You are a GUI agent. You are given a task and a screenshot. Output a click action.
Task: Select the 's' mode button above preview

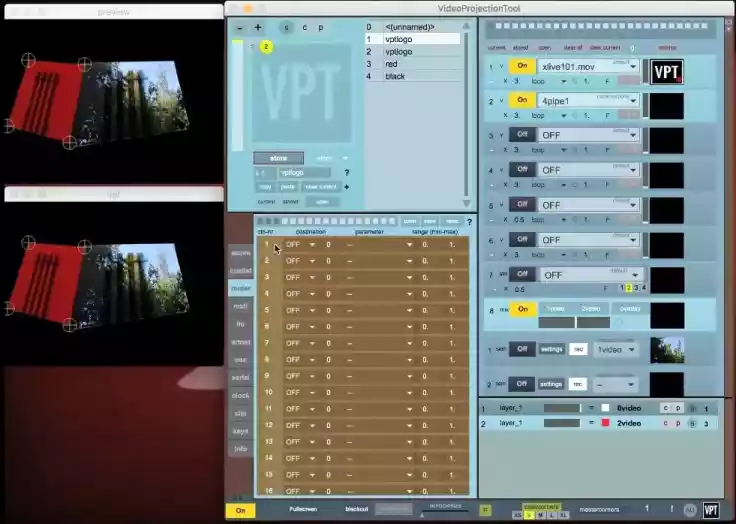286,28
